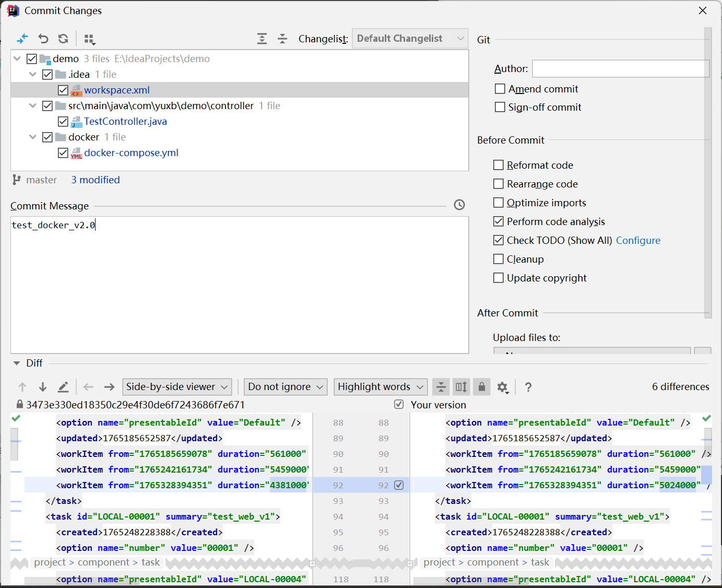Enable Rearrange code checkbox

[x=499, y=184]
